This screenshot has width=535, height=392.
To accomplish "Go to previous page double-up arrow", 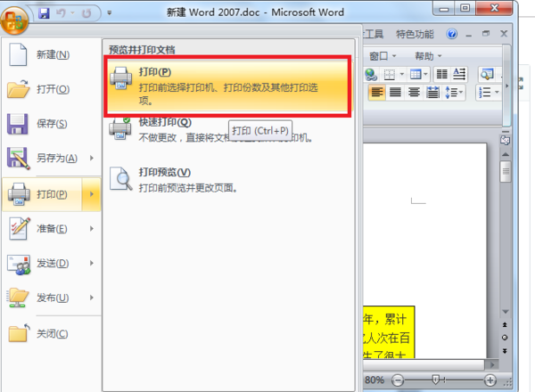I will tap(505, 325).
